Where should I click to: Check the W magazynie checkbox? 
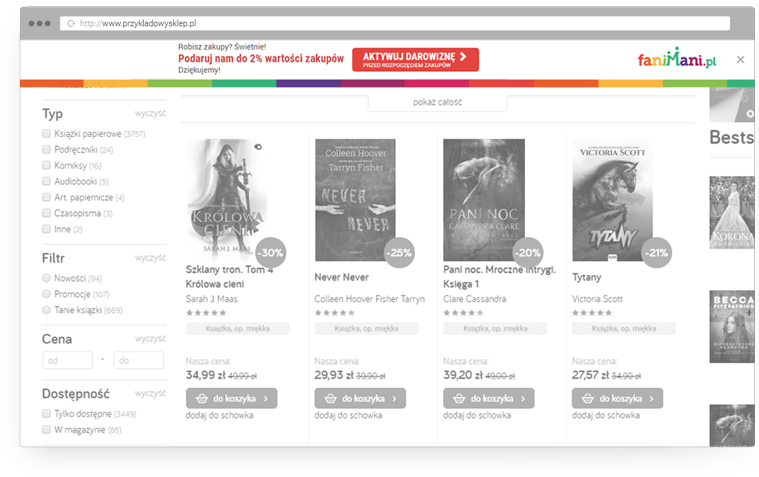click(x=46, y=430)
